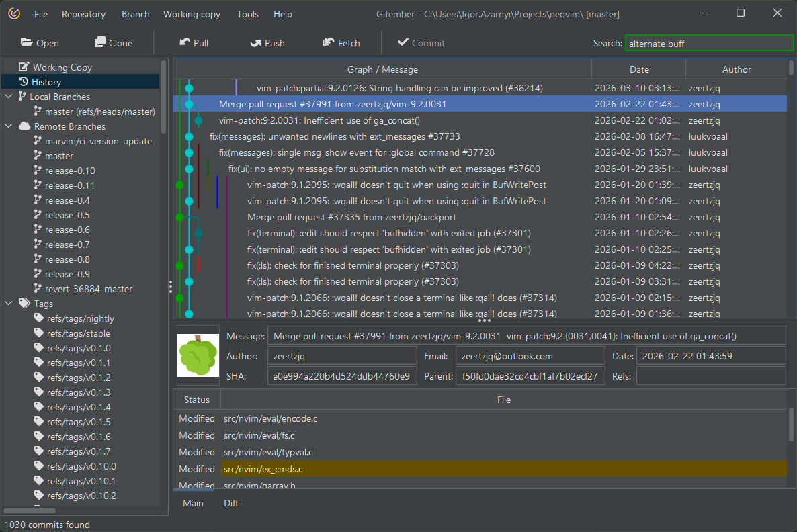797x532 pixels.
Task: Click the Working Copy edit icon
Action: point(24,67)
